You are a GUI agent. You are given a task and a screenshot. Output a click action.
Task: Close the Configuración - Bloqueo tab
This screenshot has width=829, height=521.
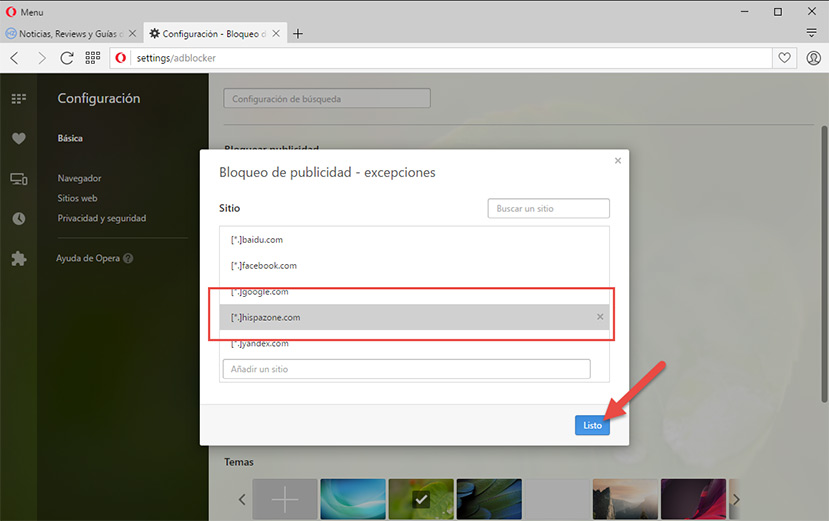(276, 33)
